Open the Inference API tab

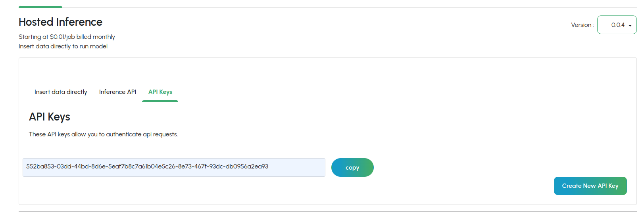click(x=117, y=92)
